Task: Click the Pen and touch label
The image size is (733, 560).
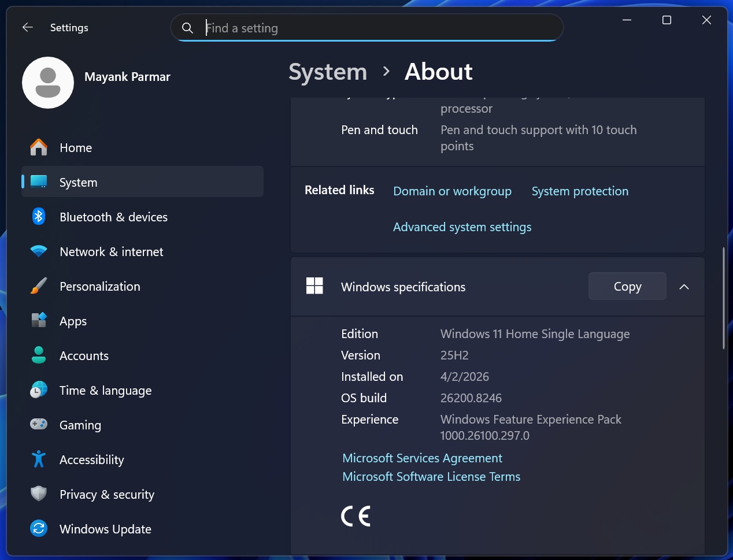Action: pyautogui.click(x=379, y=130)
